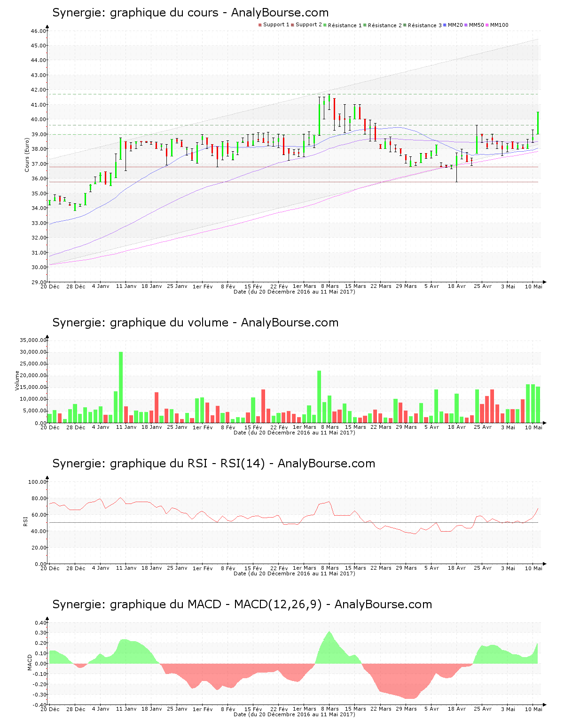Click the "Synergie: graphique du volume" title
Viewport: 564px width, 728px height.
(140, 323)
